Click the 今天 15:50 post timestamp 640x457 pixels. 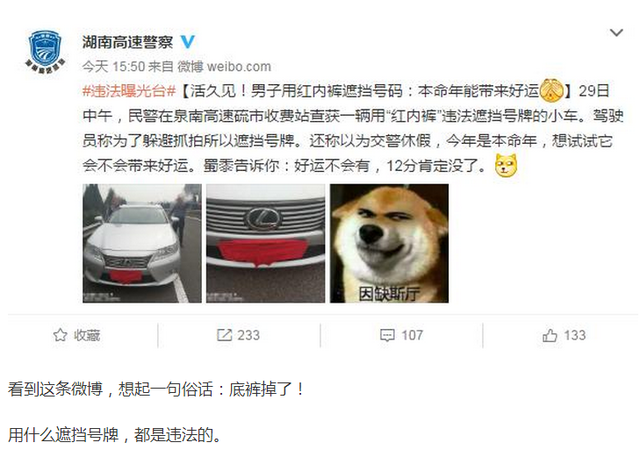[113, 66]
